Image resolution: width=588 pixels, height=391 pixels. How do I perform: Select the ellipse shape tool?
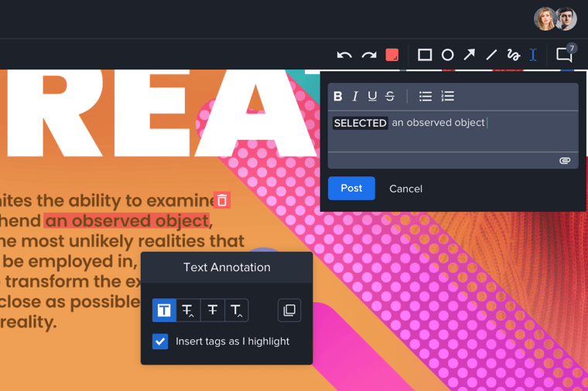447,55
